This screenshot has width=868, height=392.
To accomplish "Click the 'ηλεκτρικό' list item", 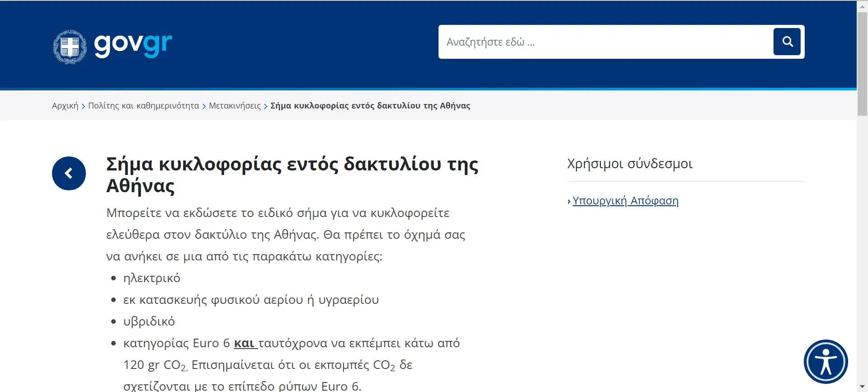I will point(151,278).
